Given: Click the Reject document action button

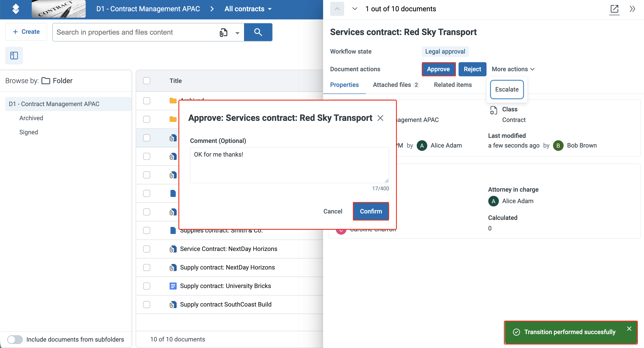Looking at the screenshot, I should [x=472, y=69].
